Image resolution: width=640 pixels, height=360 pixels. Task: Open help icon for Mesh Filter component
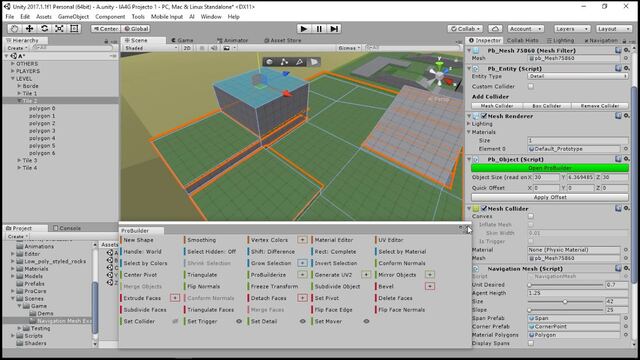[618, 50]
